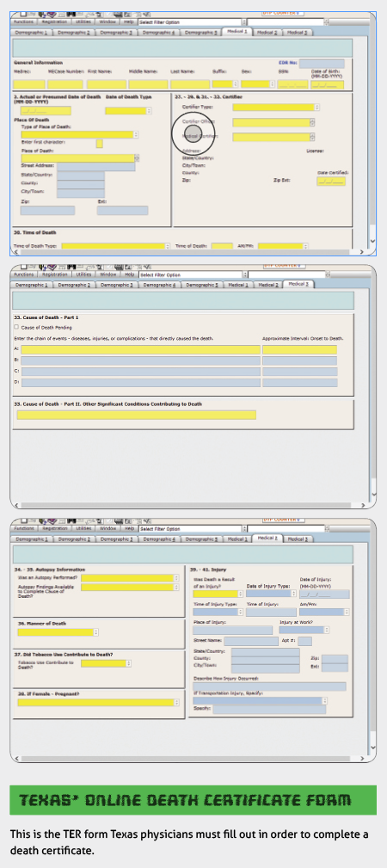Screen dimensions: 387x868
Task: Open the Time of Death Type dropdown
Action: tap(116, 246)
